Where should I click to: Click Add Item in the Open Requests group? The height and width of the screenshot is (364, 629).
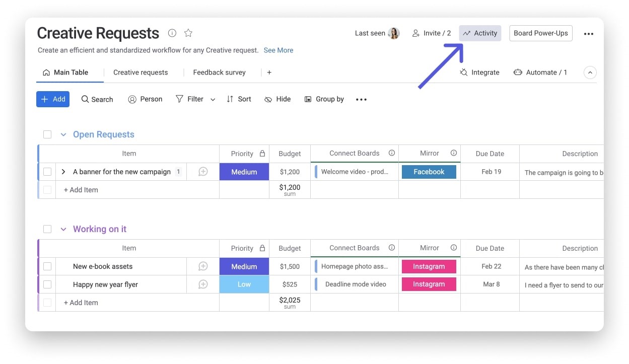(81, 190)
